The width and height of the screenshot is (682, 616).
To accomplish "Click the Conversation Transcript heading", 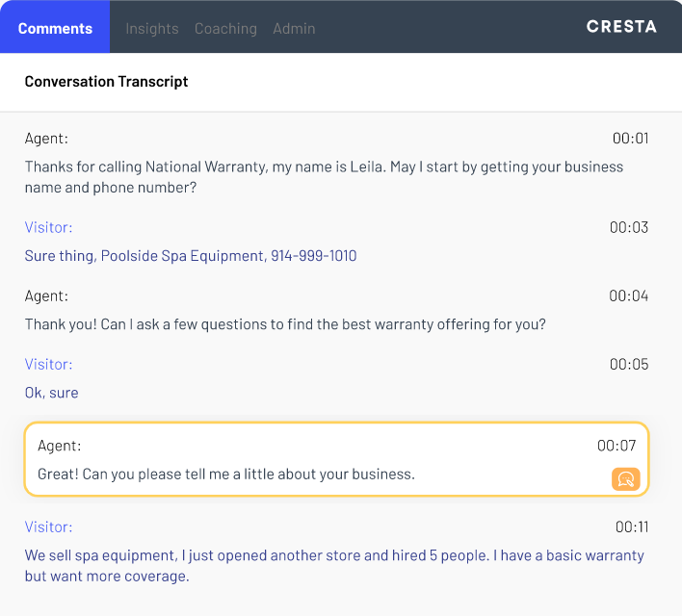I will tap(107, 82).
